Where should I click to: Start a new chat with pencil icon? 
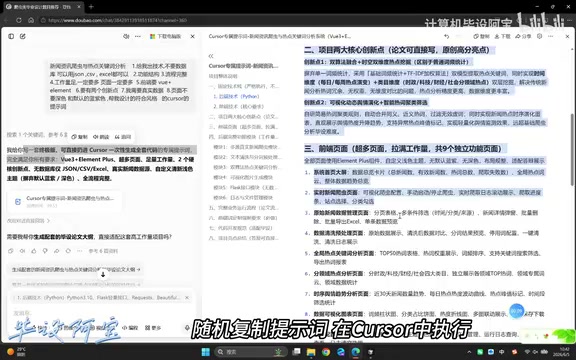pyautogui.click(x=23, y=36)
